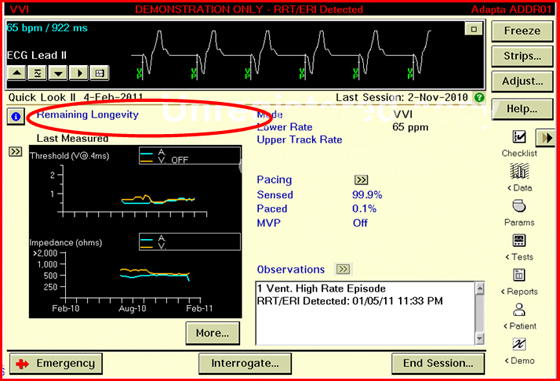This screenshot has width=560, height=381.
Task: Click the '65 bpm / 922 ms' heart rate readout
Action: (x=47, y=28)
